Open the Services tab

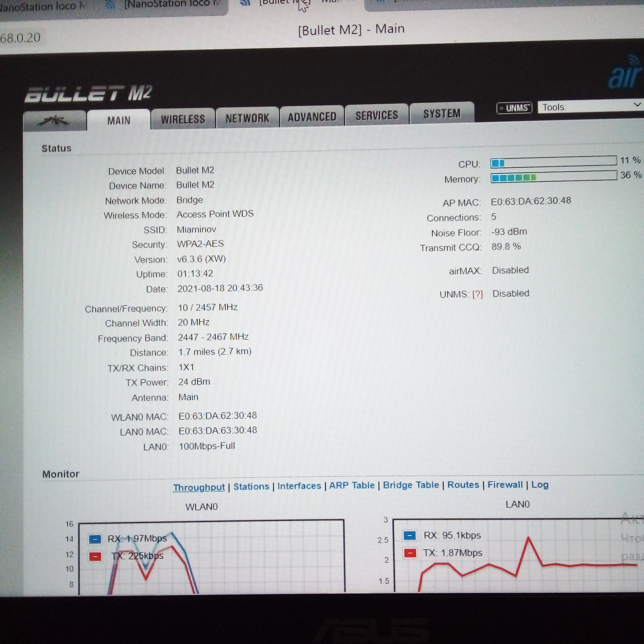click(x=377, y=115)
